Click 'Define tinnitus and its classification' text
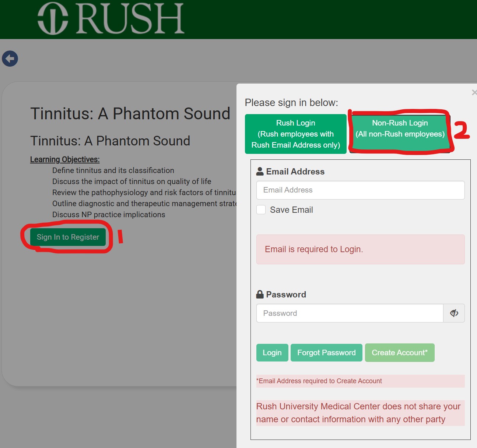This screenshot has width=477, height=448. tap(113, 170)
